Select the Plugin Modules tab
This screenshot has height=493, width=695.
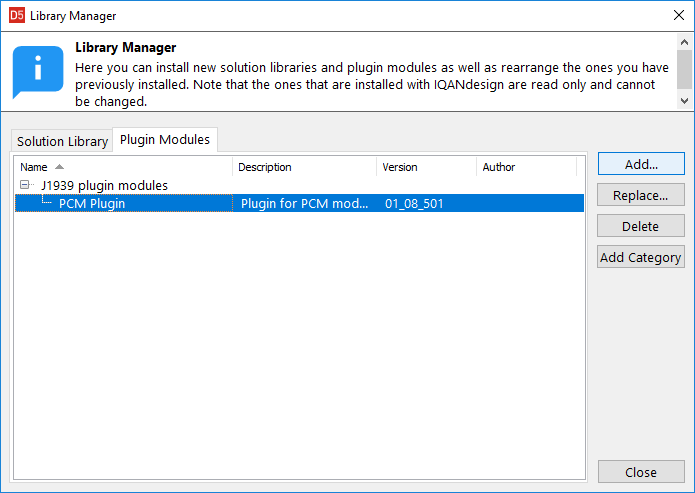tap(165, 140)
